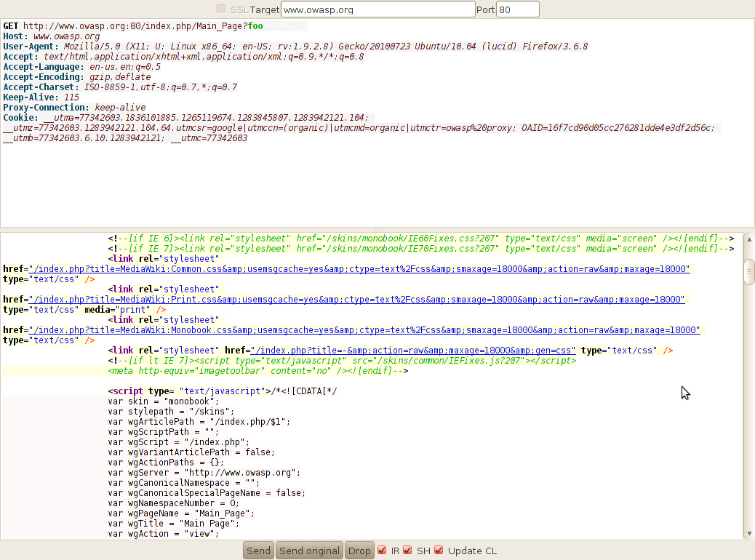Click the small scrollbar on the right edge
This screenshot has height=560, width=755.
point(749,272)
